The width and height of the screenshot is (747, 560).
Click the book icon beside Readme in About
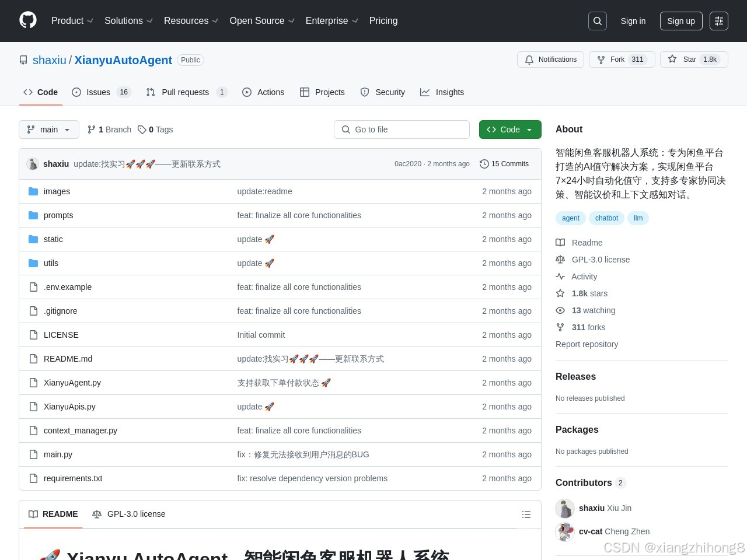tap(560, 243)
